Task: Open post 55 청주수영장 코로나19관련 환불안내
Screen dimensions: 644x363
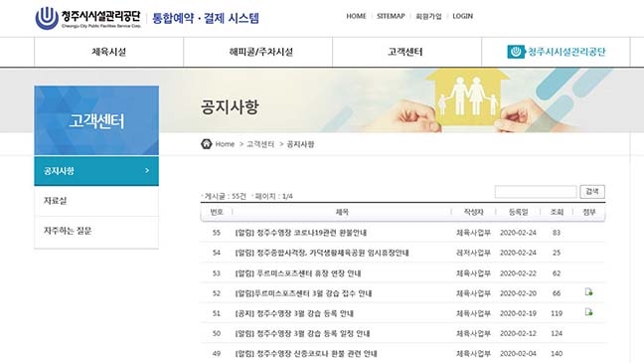Action: [x=301, y=233]
